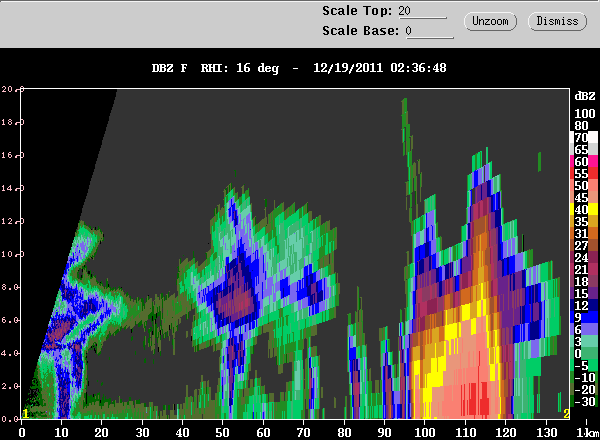This screenshot has height=440, width=600.
Task: Click the 100 km range axis label
Action: tap(425, 433)
